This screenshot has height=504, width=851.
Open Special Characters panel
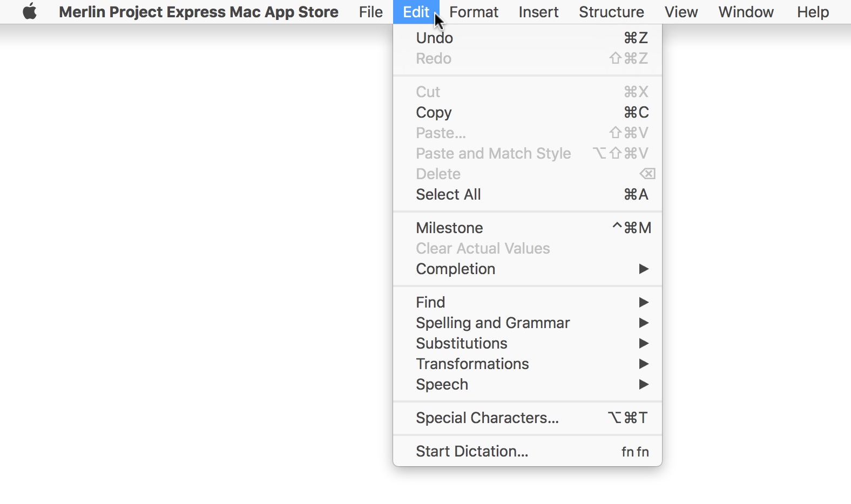(x=528, y=418)
